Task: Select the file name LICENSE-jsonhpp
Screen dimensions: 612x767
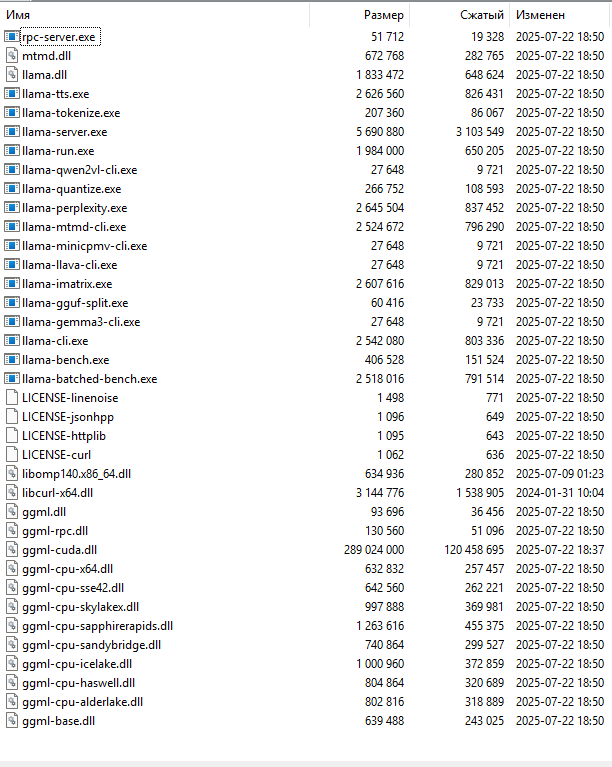Action: (68, 417)
